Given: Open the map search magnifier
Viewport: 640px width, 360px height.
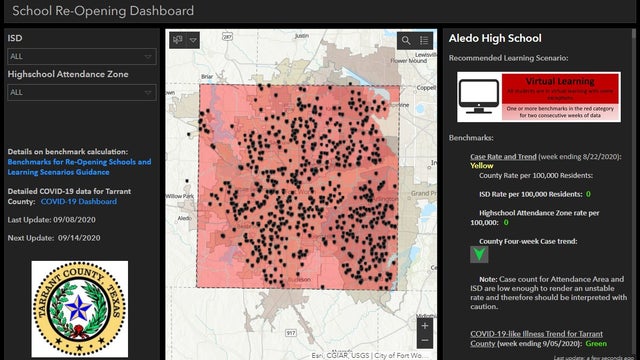Looking at the screenshot, I should (x=406, y=40).
